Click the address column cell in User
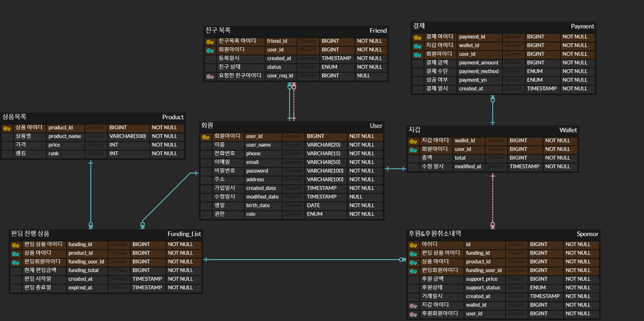Screen dimensions: 644x321 [x=263, y=180]
